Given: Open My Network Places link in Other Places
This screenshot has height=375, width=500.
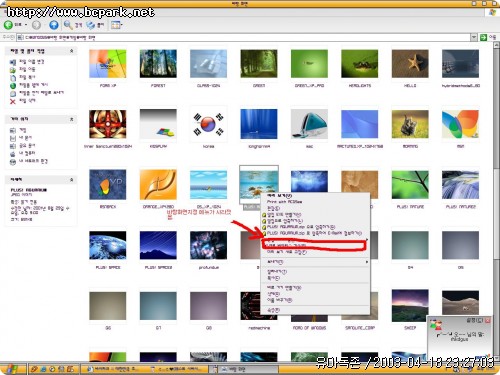Looking at the screenshot, I should coord(33,161).
